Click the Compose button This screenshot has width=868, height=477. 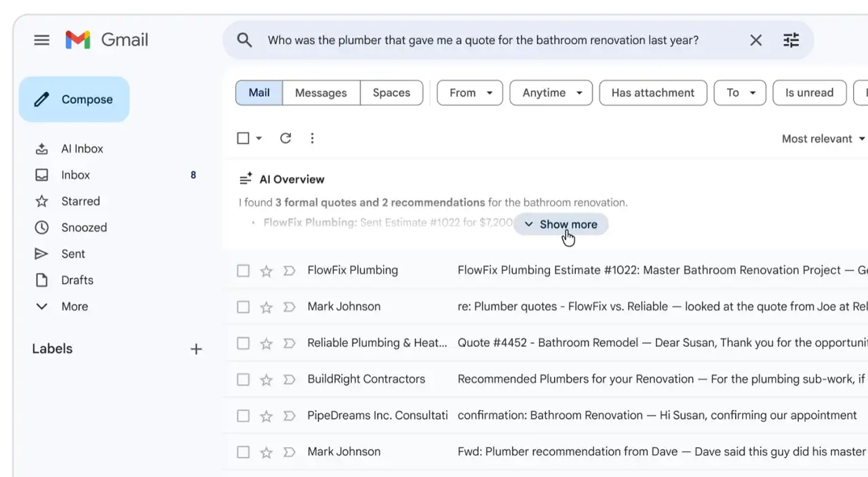(x=75, y=100)
